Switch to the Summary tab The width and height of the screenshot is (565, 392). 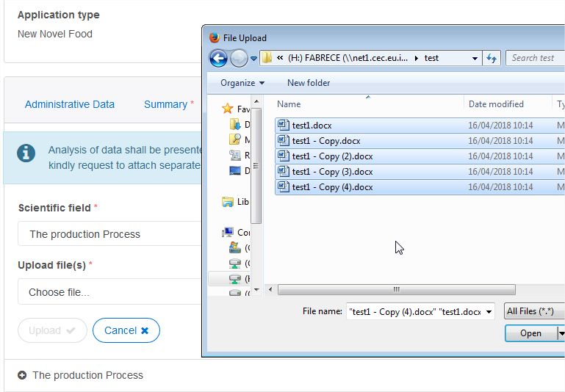[165, 104]
